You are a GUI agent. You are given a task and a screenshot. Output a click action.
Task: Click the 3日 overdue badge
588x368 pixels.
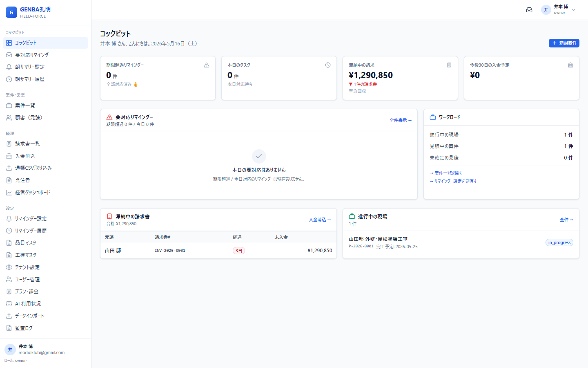coord(239,251)
